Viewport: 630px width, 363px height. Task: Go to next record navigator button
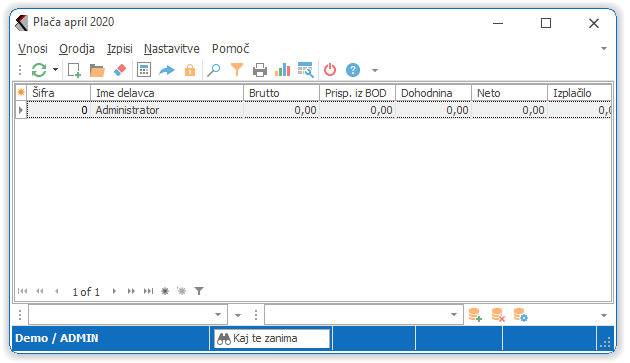click(115, 291)
